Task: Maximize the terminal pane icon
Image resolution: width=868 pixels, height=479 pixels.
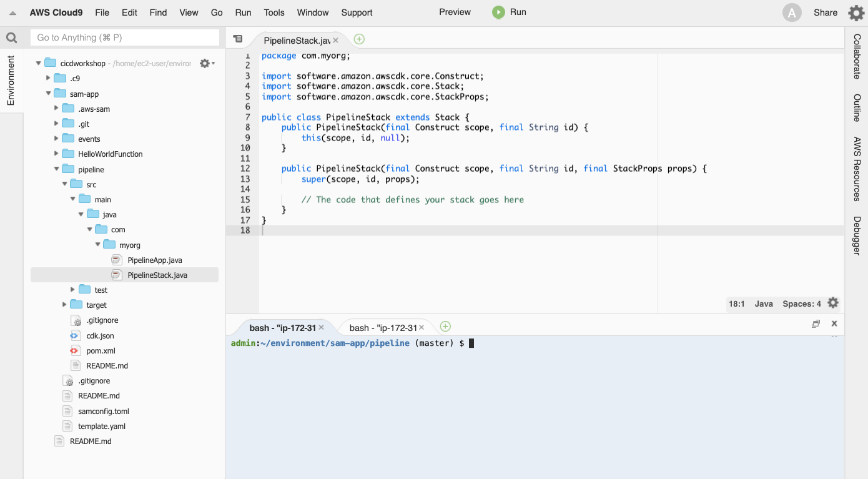Action: (816, 323)
